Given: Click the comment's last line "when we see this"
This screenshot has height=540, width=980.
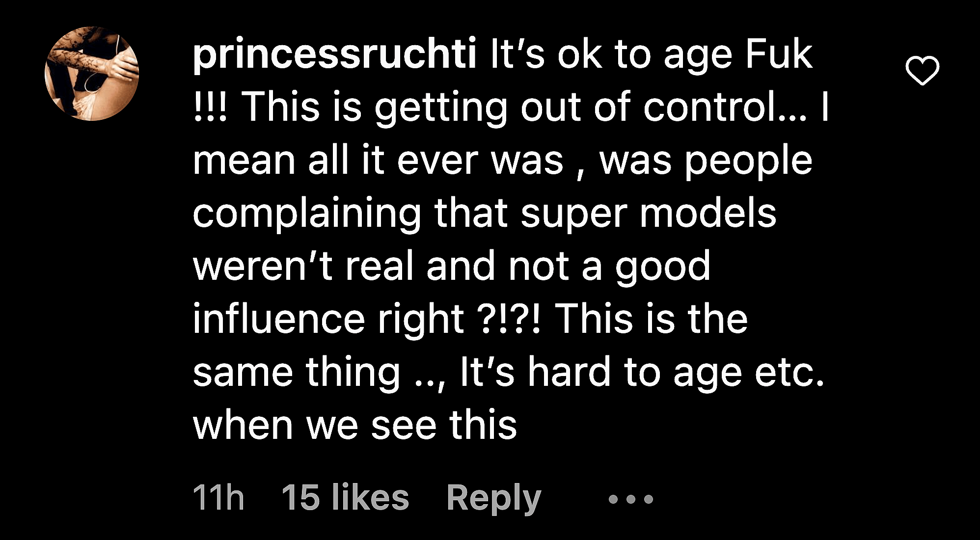Looking at the screenshot, I should (354, 425).
